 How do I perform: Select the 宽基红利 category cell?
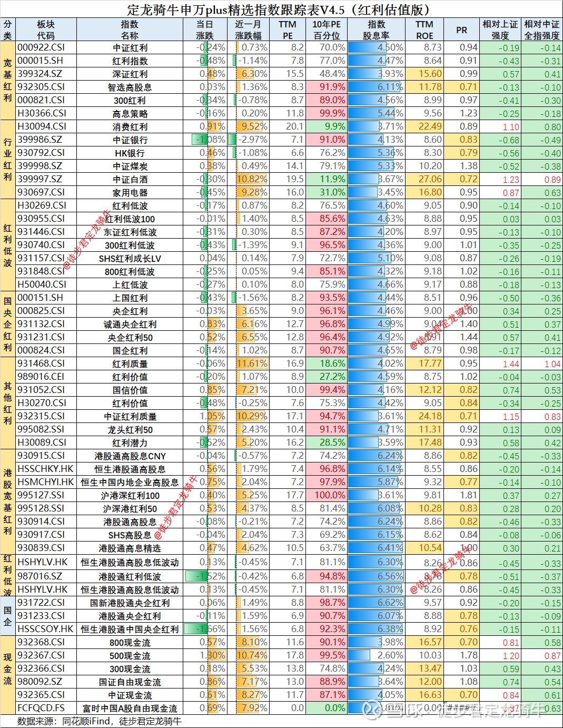(7, 80)
